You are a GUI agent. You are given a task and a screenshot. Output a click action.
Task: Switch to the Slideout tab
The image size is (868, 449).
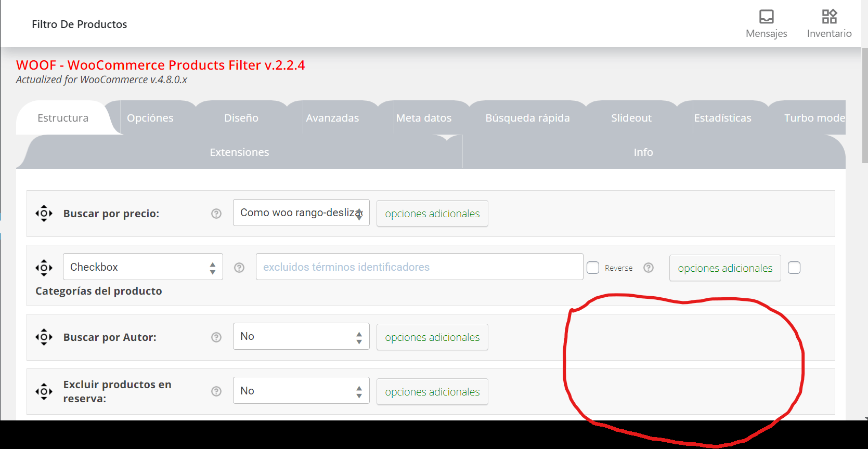[631, 118]
